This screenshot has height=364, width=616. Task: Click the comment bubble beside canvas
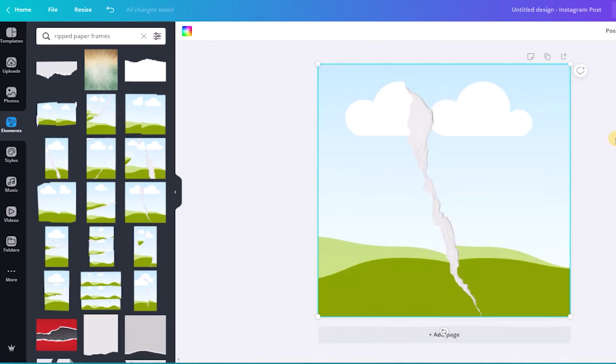click(580, 71)
